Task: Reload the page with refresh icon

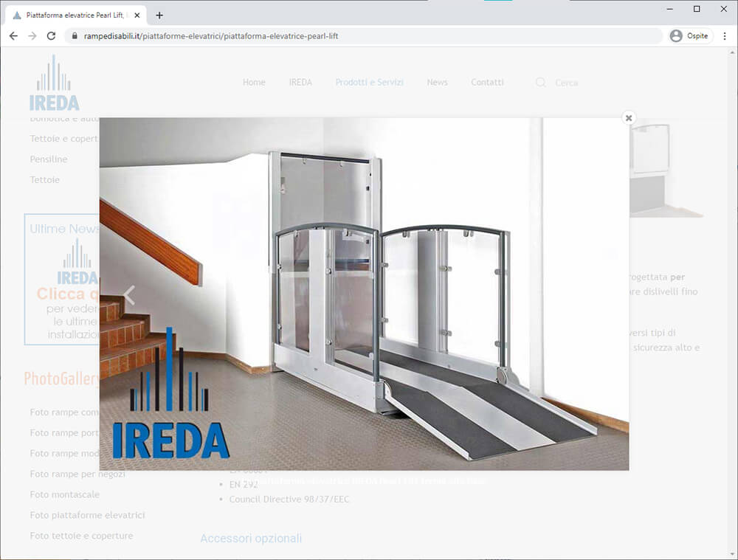Action: [x=52, y=35]
